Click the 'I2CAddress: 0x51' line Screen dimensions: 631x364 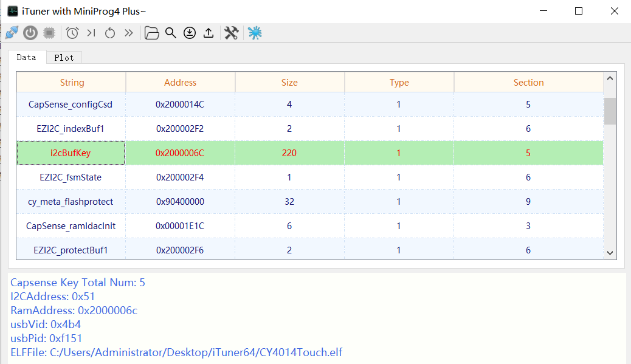click(x=53, y=297)
